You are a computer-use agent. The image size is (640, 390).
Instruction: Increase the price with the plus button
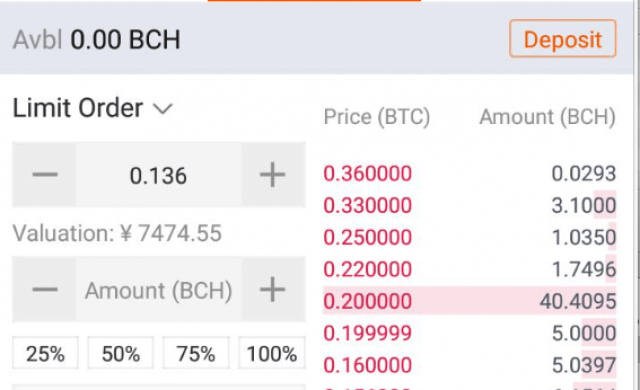pyautogui.click(x=273, y=175)
